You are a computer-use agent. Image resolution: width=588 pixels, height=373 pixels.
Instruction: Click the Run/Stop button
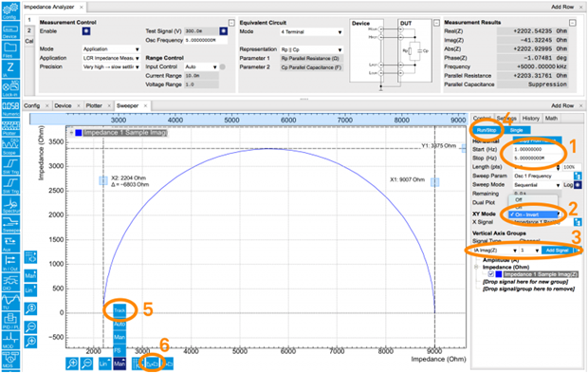[487, 130]
